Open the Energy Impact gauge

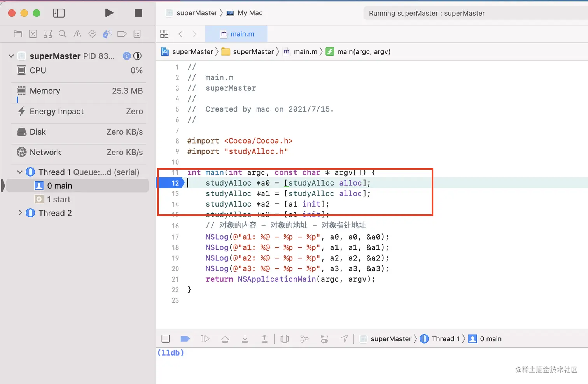point(80,112)
